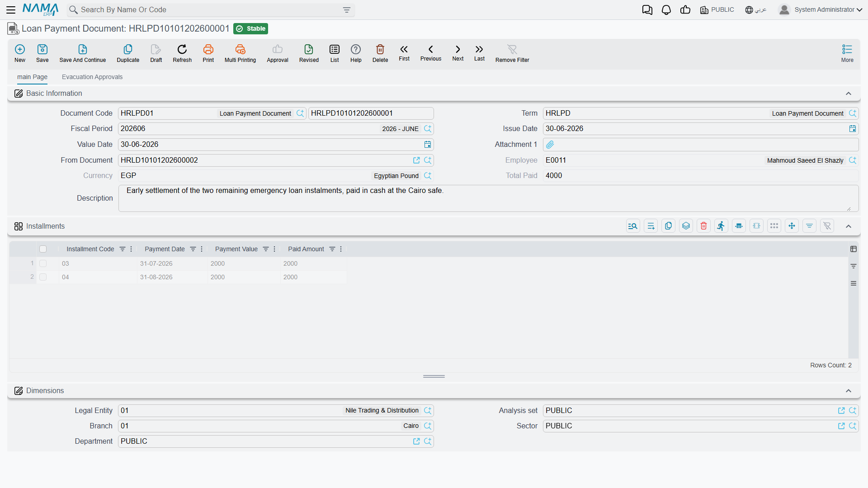Switch to the Evacuation Approvals tab
Viewport: 868px width, 488px height.
point(92,77)
